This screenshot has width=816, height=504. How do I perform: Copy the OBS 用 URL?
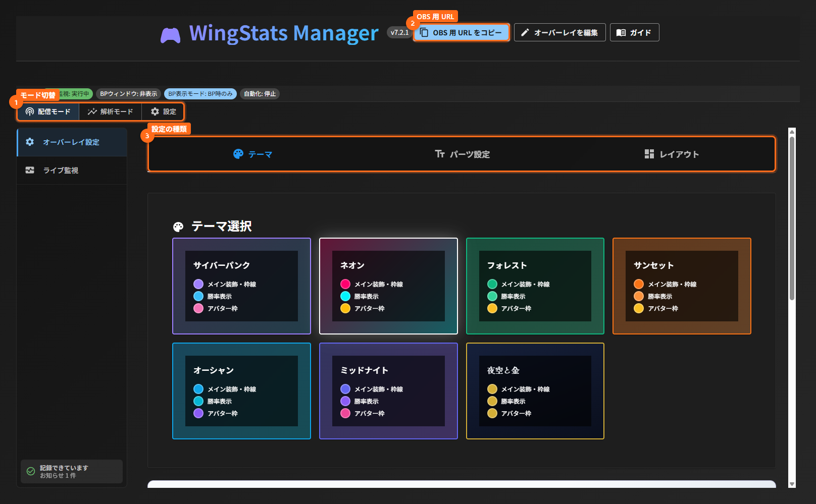(x=462, y=32)
